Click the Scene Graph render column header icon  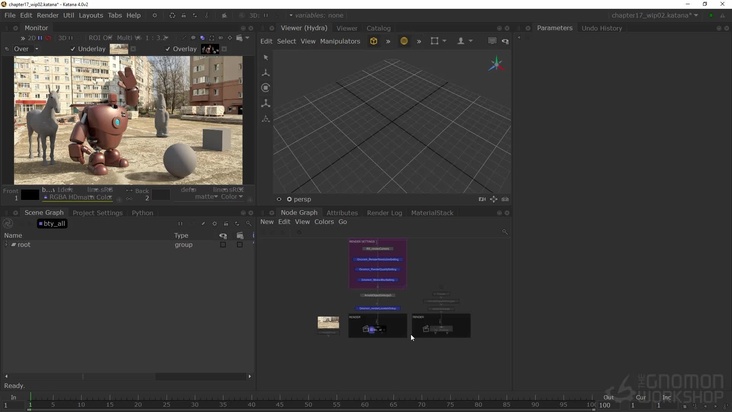pos(240,235)
